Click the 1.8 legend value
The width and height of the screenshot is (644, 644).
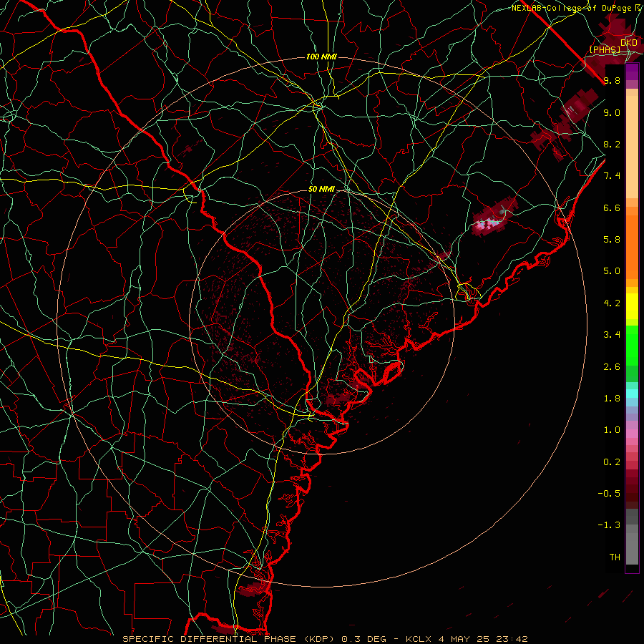click(x=612, y=399)
